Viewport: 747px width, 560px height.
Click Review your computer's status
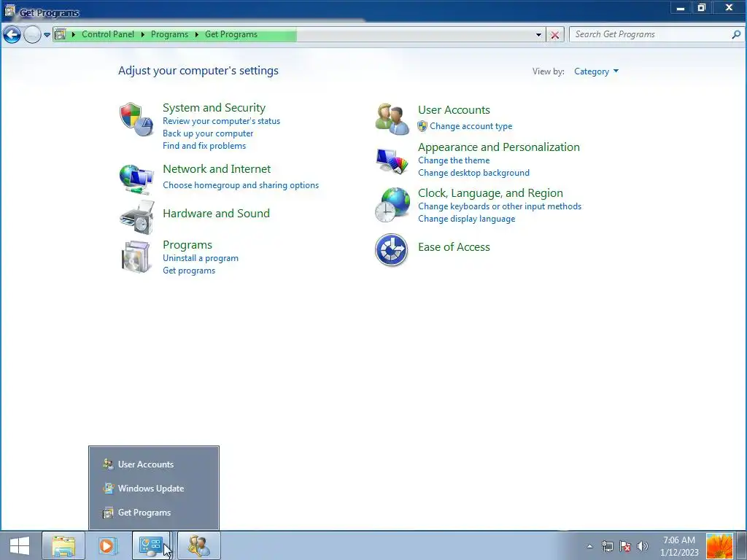[221, 121]
